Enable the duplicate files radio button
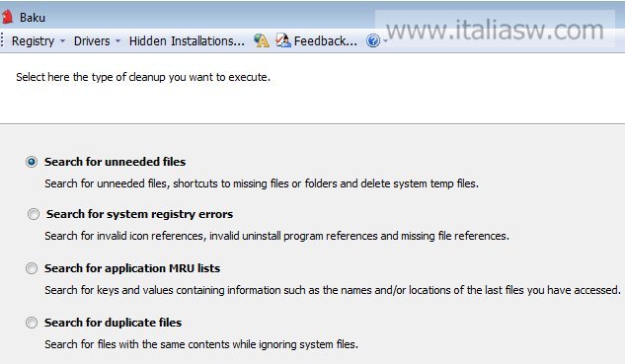The image size is (625, 364). [32, 323]
